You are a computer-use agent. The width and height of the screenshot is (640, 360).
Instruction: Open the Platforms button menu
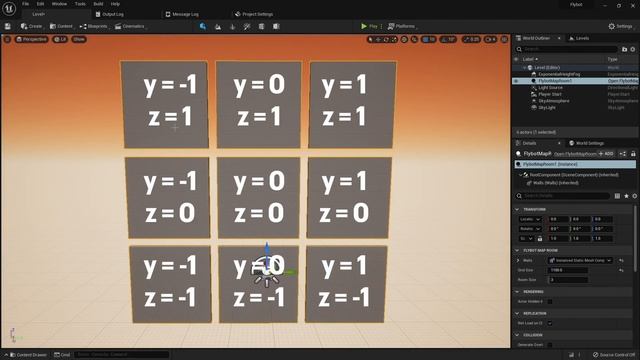click(x=402, y=27)
